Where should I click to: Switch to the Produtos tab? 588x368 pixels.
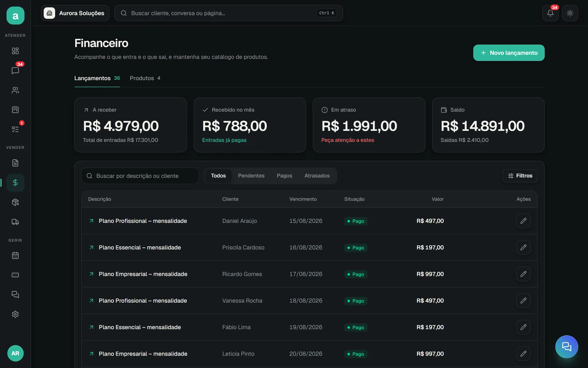pyautogui.click(x=145, y=78)
